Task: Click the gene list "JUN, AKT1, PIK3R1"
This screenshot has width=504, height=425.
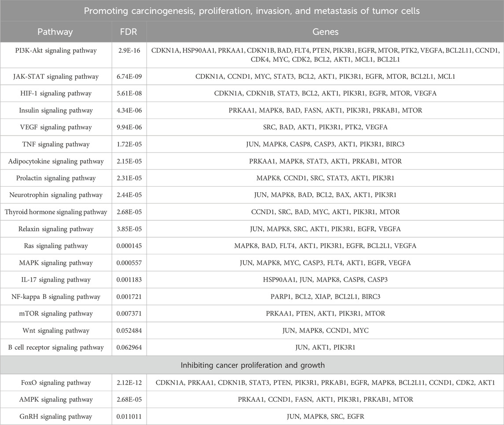Action: click(x=325, y=347)
